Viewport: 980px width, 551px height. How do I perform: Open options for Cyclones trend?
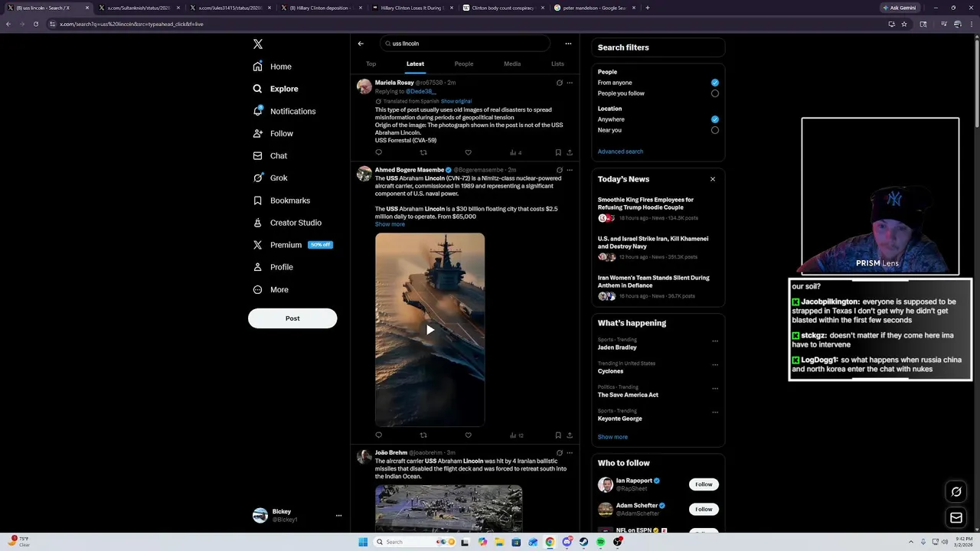[715, 365]
